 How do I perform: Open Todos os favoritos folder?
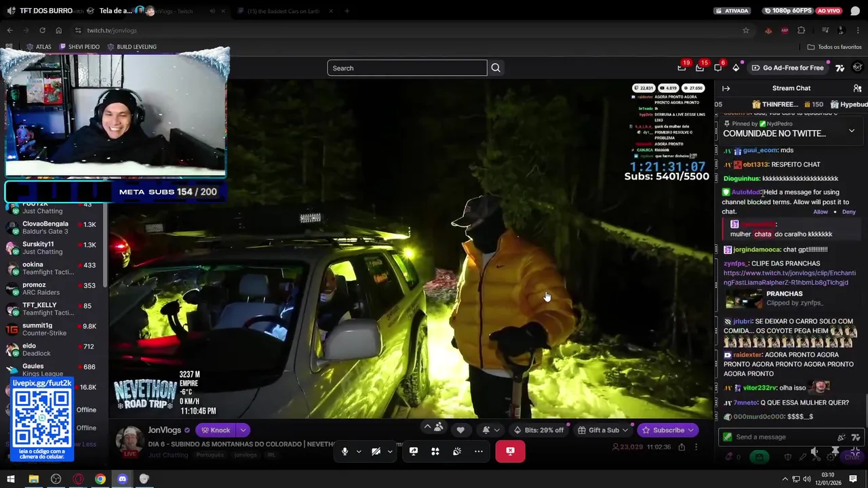tap(834, 47)
